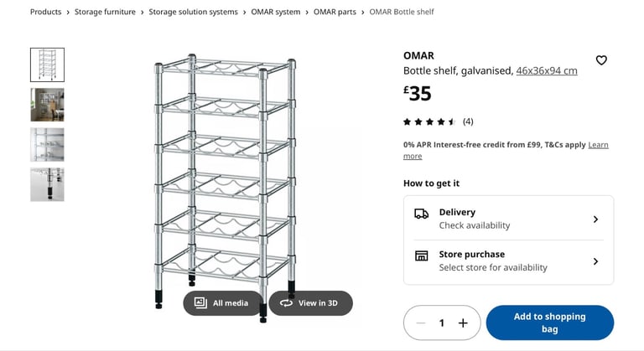Screen dimensions: 644x351
Task: Expand Delivery check availability chevron
Action: pos(595,219)
